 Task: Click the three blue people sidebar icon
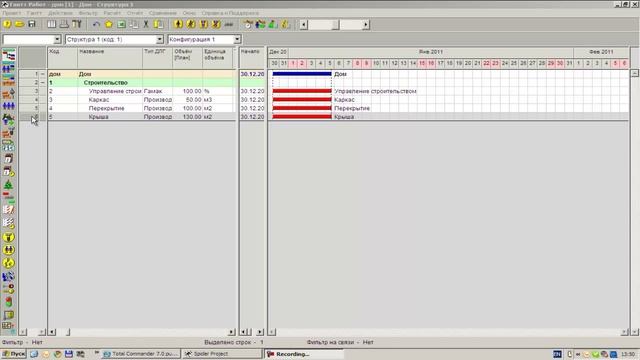(x=9, y=106)
